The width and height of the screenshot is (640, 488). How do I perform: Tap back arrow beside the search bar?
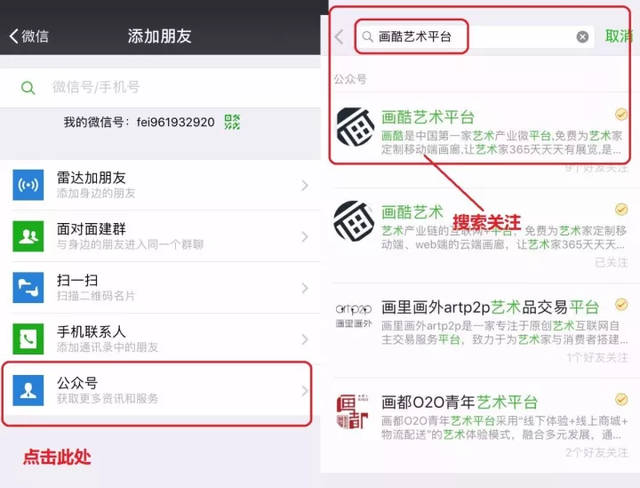pos(340,37)
